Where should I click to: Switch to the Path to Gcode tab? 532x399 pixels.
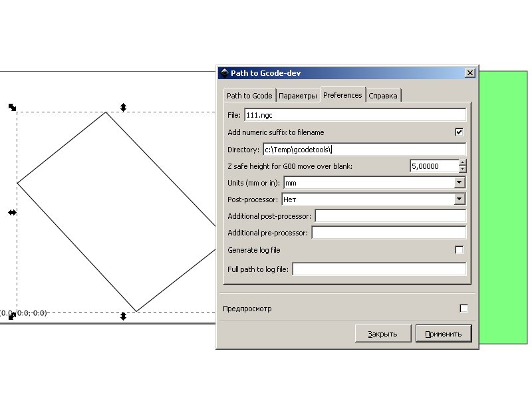(x=250, y=96)
